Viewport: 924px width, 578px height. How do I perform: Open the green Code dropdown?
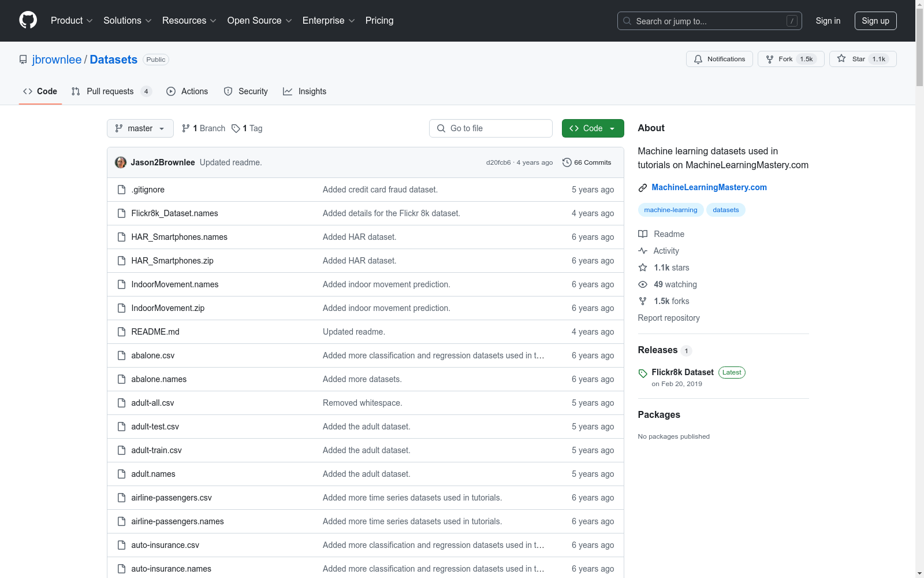click(593, 128)
